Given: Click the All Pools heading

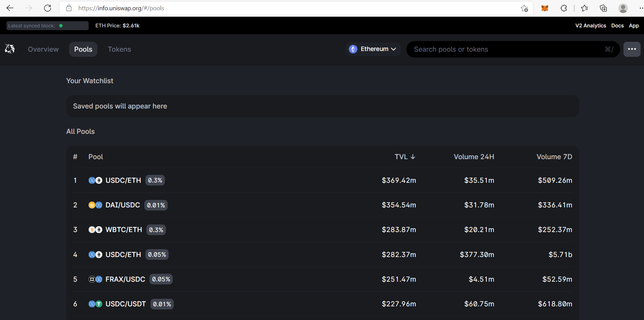Looking at the screenshot, I should point(80,131).
